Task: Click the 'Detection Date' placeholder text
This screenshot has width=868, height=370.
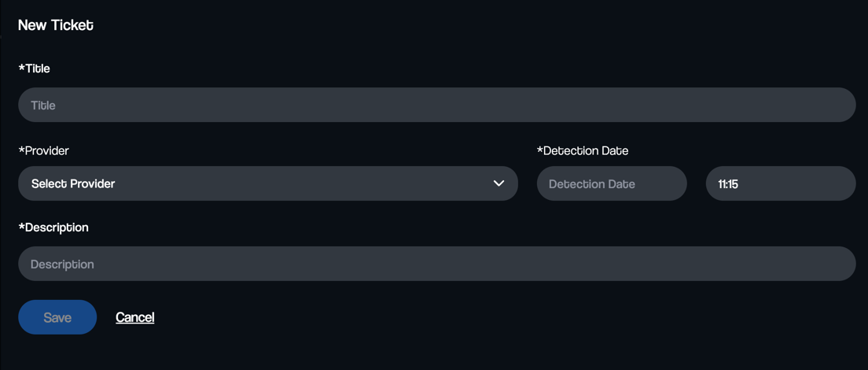Action: pyautogui.click(x=592, y=184)
